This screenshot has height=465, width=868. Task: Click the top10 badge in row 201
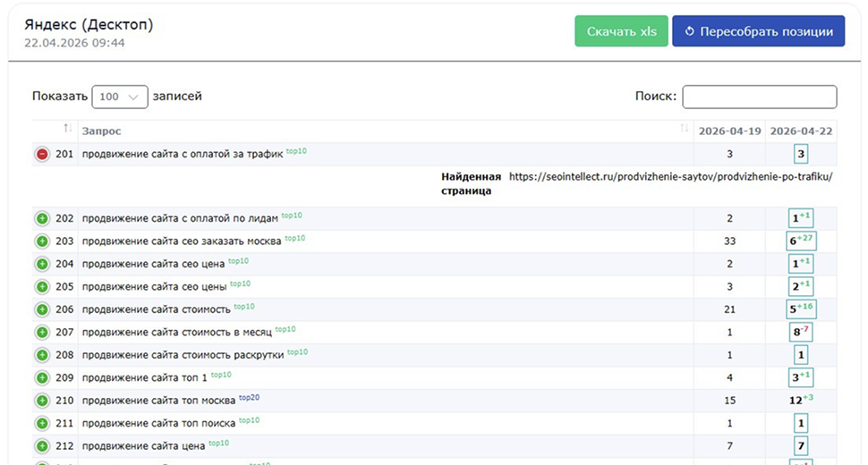click(x=297, y=151)
